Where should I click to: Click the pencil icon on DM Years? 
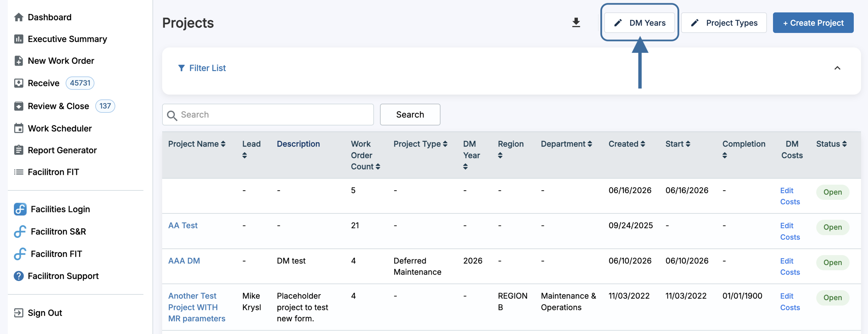click(x=618, y=23)
